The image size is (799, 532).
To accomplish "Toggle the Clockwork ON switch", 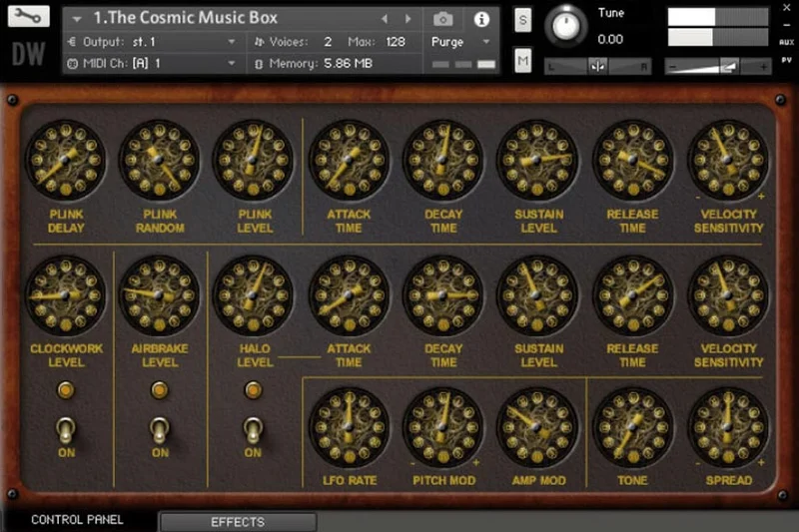I will click(65, 430).
